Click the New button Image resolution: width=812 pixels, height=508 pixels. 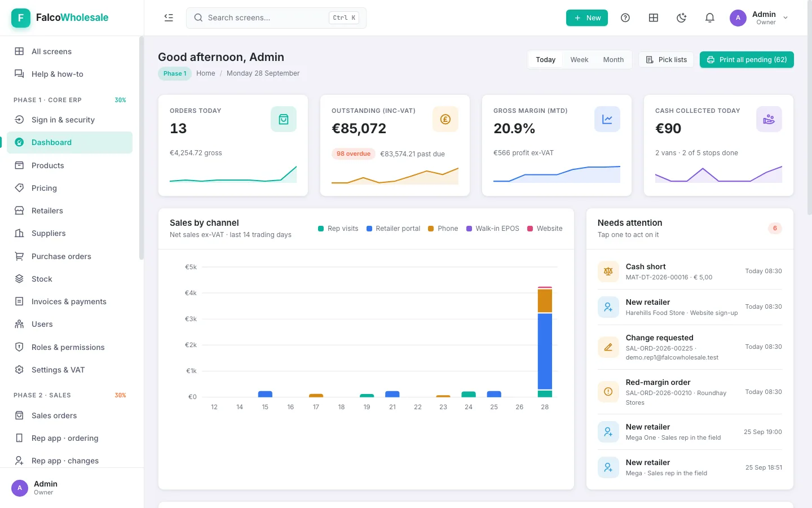(587, 18)
